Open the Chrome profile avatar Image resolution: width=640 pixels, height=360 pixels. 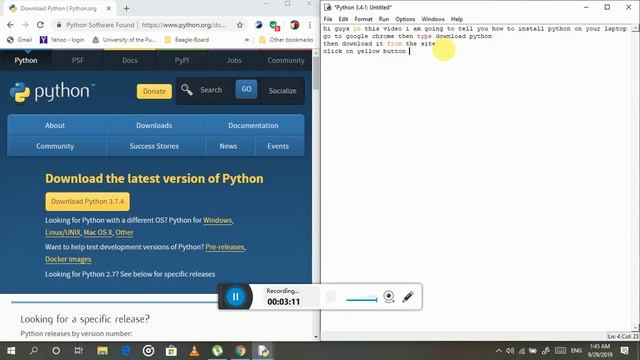[294, 25]
